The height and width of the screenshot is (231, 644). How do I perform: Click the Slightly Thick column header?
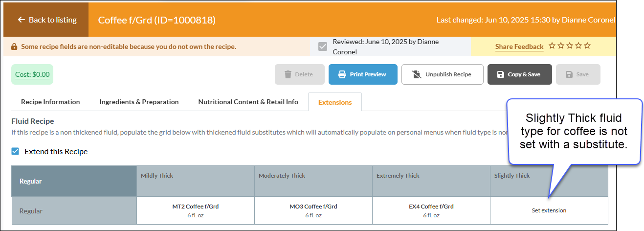549,181
